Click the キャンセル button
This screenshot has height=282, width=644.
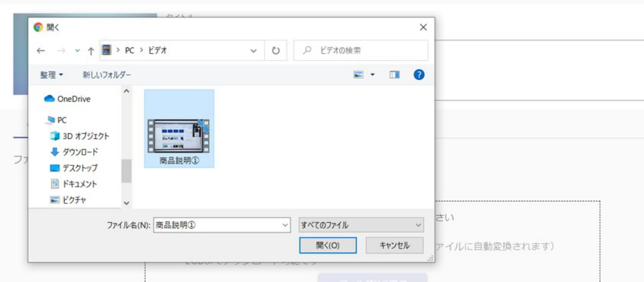click(x=395, y=245)
